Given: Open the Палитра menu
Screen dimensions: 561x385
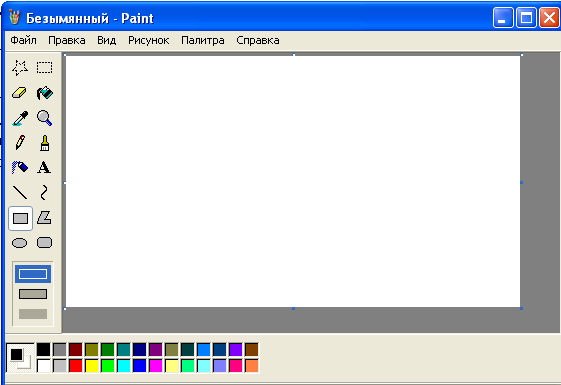Looking at the screenshot, I should [x=203, y=40].
